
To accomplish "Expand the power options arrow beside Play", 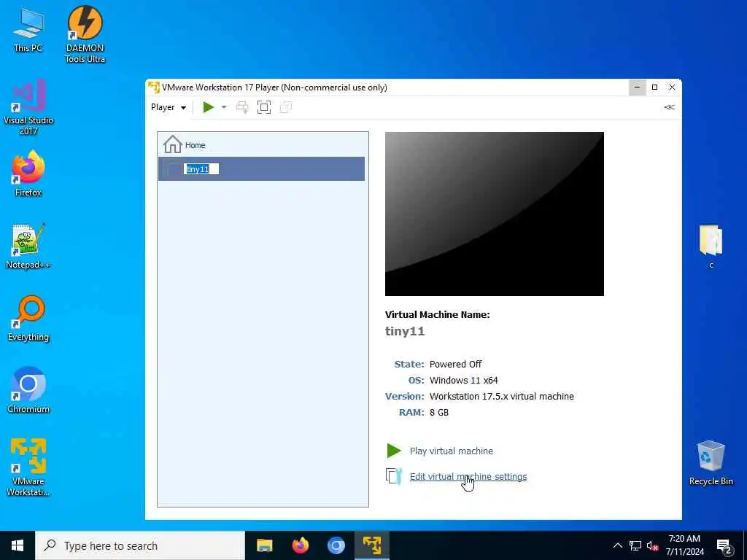I will coord(224,107).
